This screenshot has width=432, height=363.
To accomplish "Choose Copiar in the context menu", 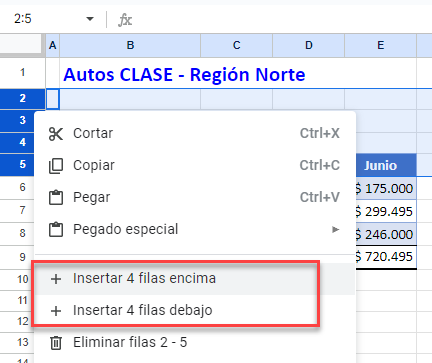I will (x=195, y=165).
